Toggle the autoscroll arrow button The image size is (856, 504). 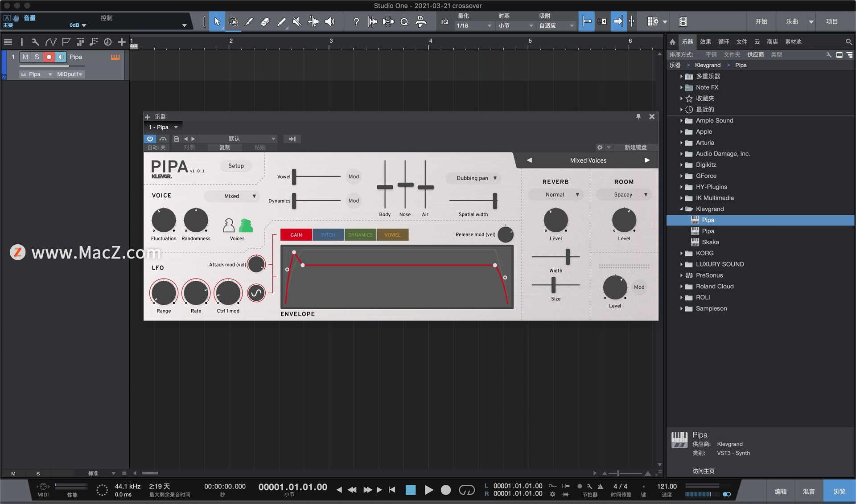coord(618,21)
